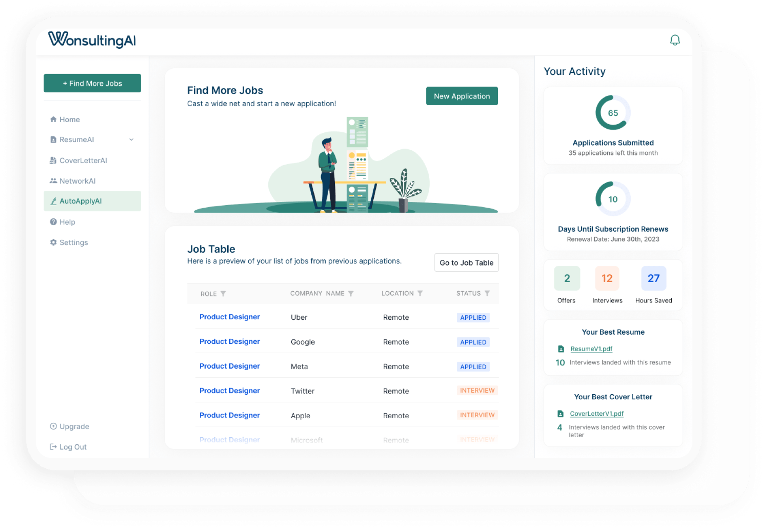Open Product Designer role at Google
Viewport: 767px width, 532px height.
click(x=230, y=342)
